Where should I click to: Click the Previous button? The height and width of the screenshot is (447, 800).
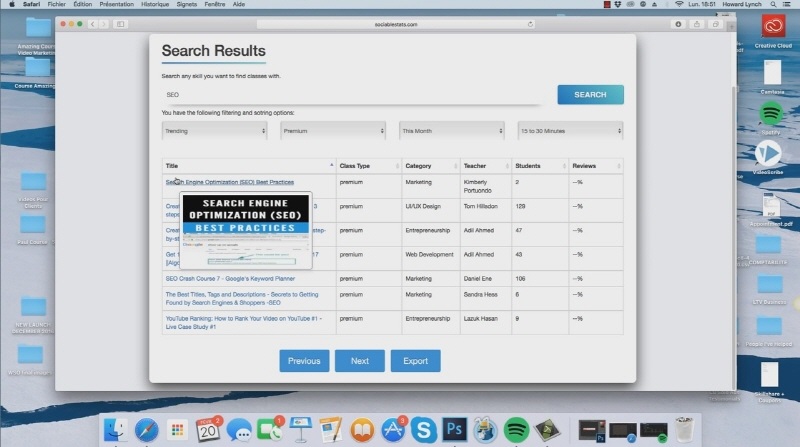(x=304, y=361)
